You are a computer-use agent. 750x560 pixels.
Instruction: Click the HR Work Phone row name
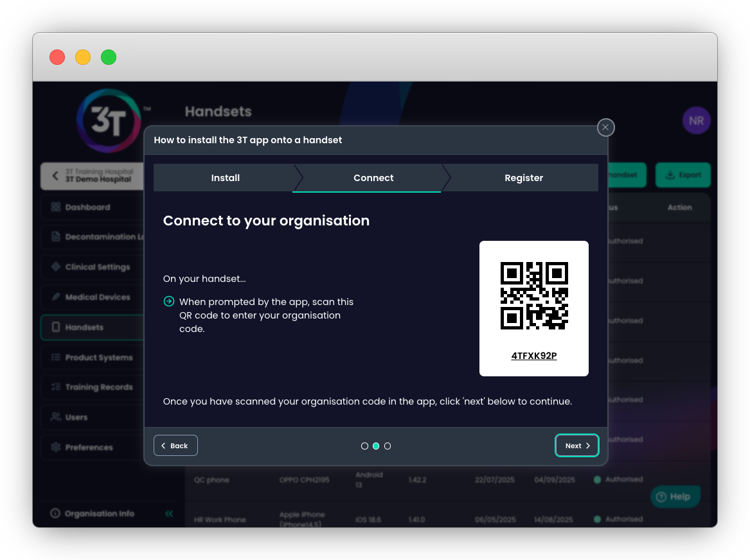(x=220, y=520)
